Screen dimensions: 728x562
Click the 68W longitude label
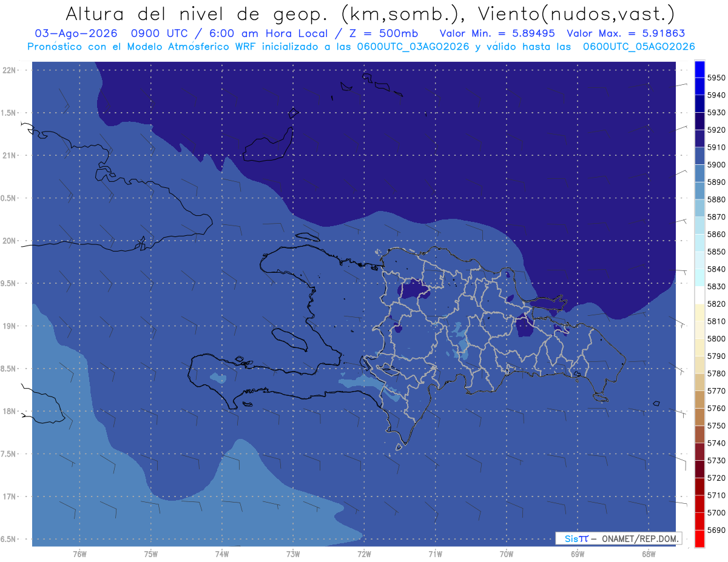click(x=649, y=554)
